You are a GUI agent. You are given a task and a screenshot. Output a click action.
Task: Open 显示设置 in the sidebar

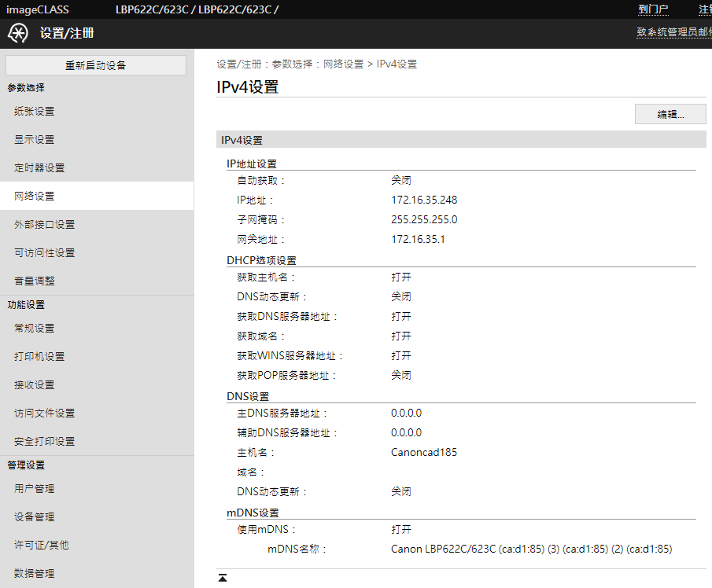tap(97, 139)
